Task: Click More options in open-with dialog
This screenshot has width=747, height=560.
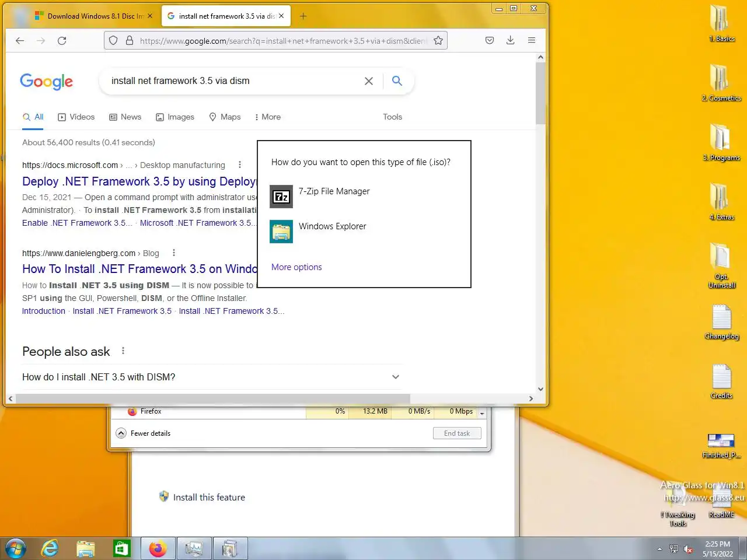Action: 296,267
